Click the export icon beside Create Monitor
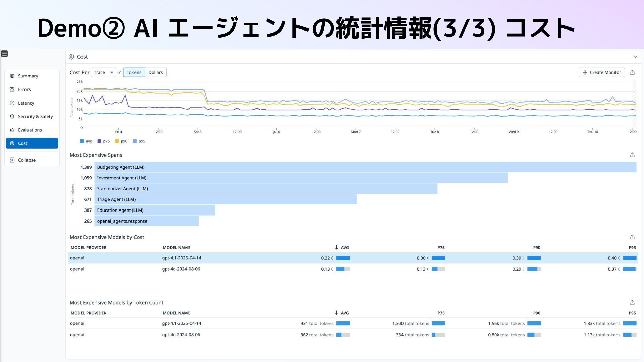The image size is (644, 362). (x=632, y=72)
